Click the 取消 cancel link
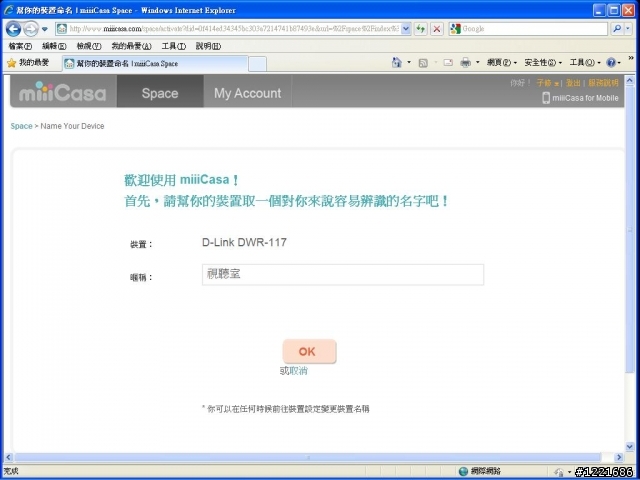 click(298, 371)
